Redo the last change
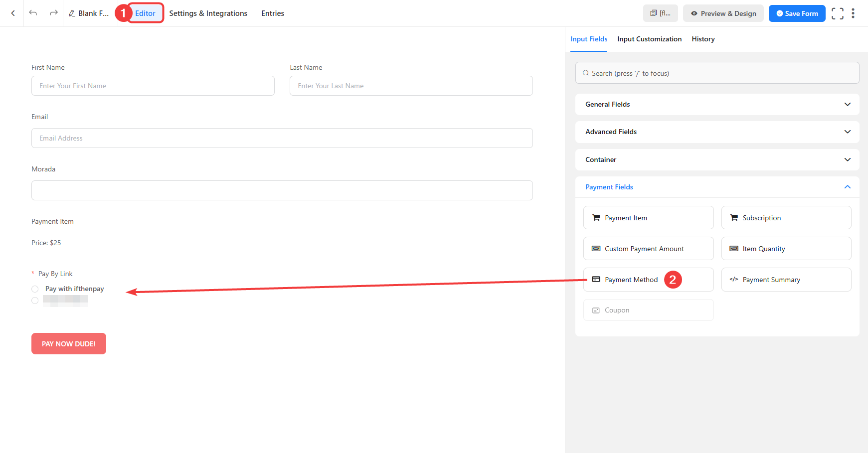 pyautogui.click(x=53, y=13)
